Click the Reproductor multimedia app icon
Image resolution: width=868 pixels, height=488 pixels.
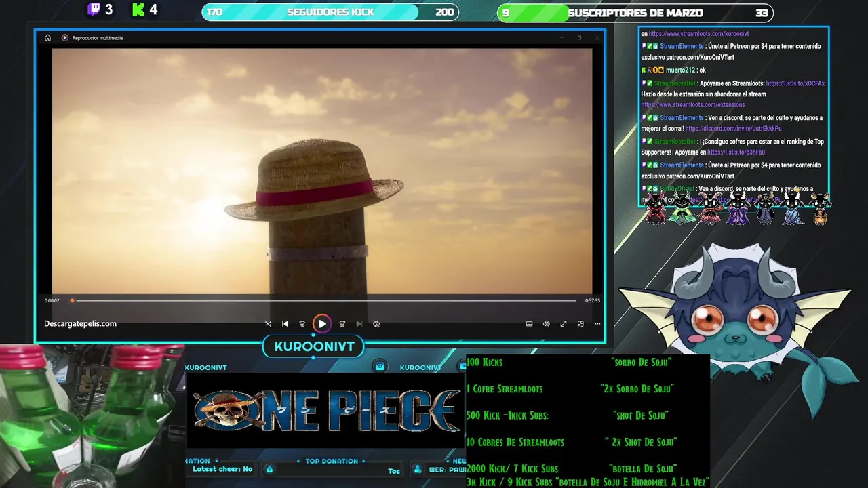[x=65, y=38]
